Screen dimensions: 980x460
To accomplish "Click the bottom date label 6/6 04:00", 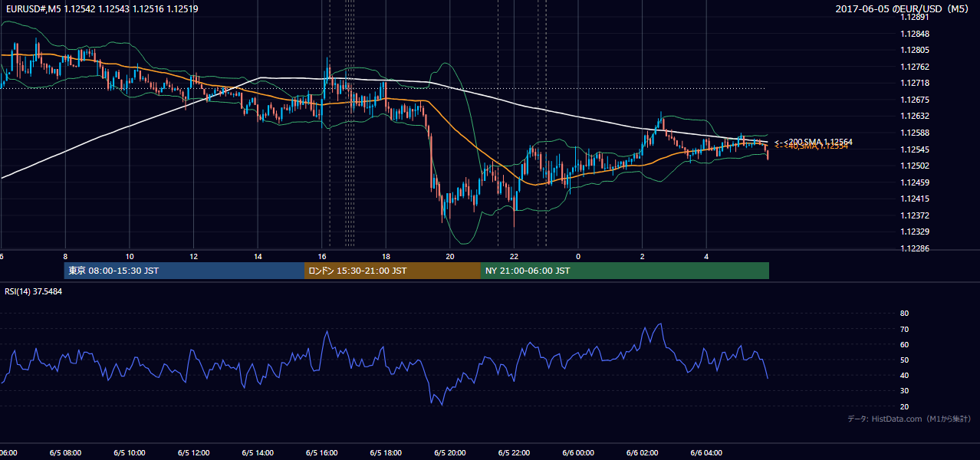I will tap(706, 452).
